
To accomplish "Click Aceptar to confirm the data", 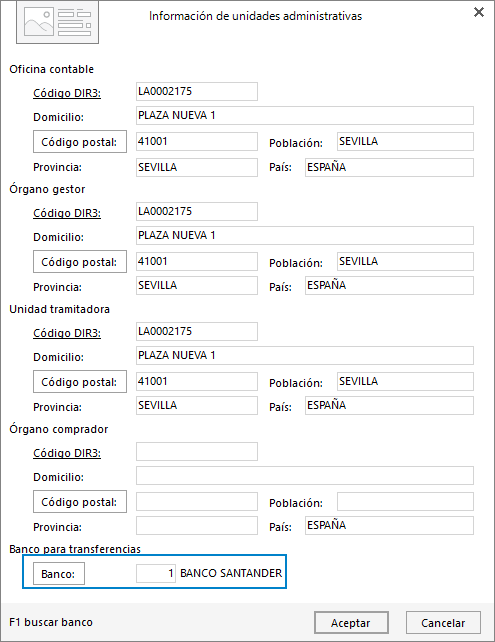I will coord(351,623).
